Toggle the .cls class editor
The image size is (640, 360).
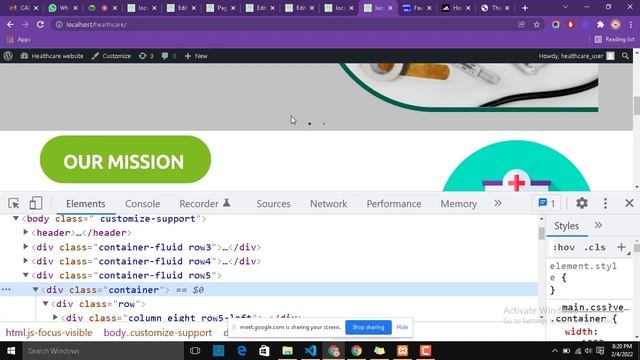(x=595, y=247)
